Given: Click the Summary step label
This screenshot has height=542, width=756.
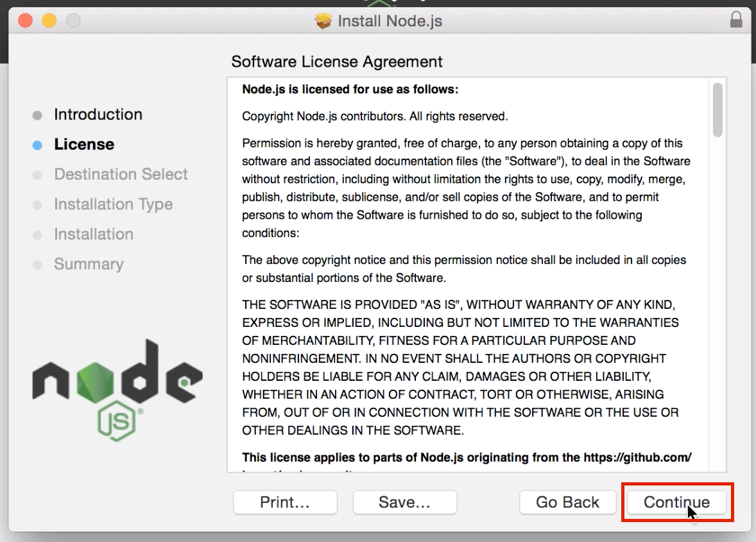Looking at the screenshot, I should 89,264.
